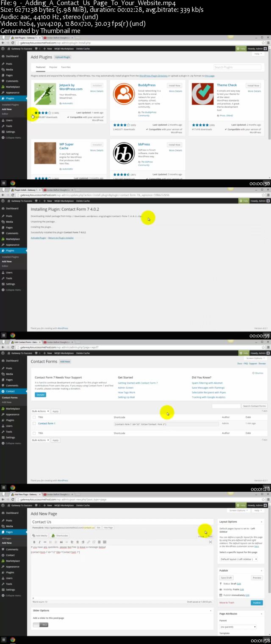Open the Parent (no parent) dropdown
Viewport: 271px width, 644px height.
tap(238, 627)
